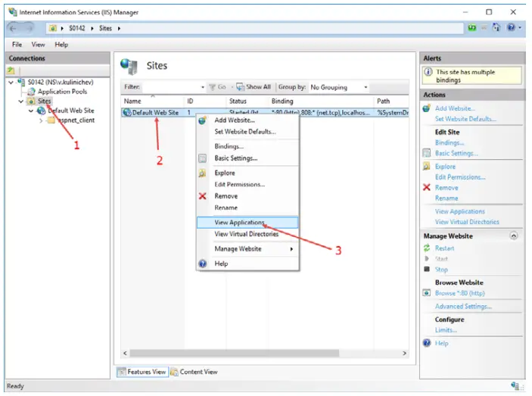
Task: Open the help icon in top toolbar
Action: pyautogui.click(x=512, y=27)
